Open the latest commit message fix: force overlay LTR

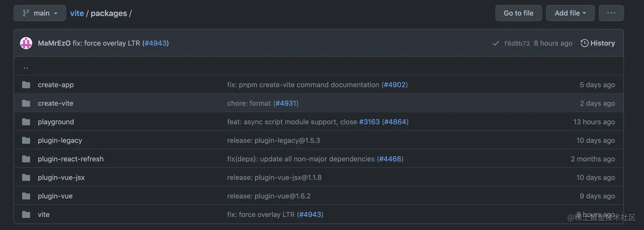(106, 43)
